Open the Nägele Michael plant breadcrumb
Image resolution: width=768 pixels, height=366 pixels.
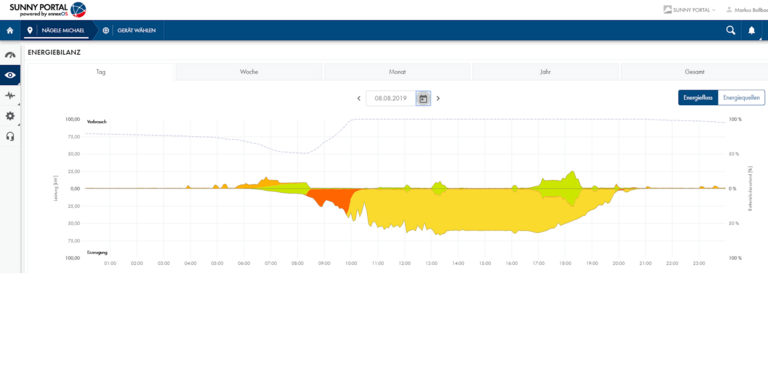tap(57, 30)
